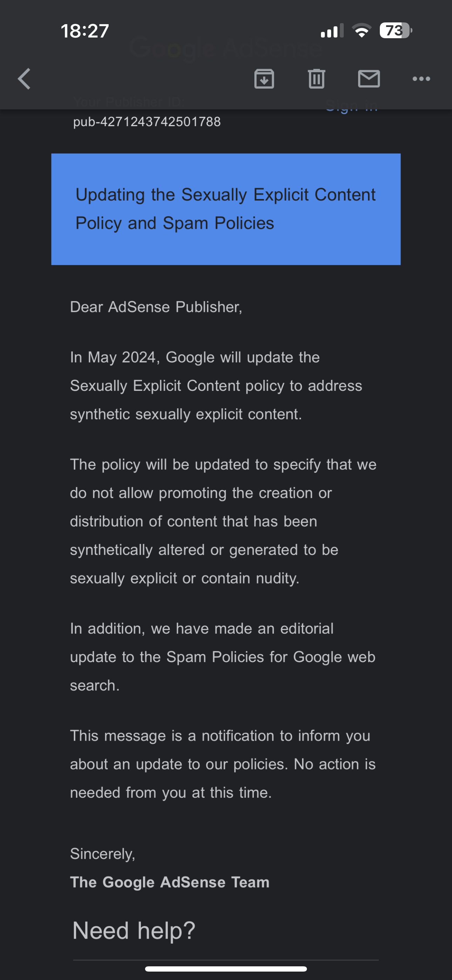This screenshot has width=452, height=980.
Task: Tap the cellular signal bars icon
Action: [332, 31]
